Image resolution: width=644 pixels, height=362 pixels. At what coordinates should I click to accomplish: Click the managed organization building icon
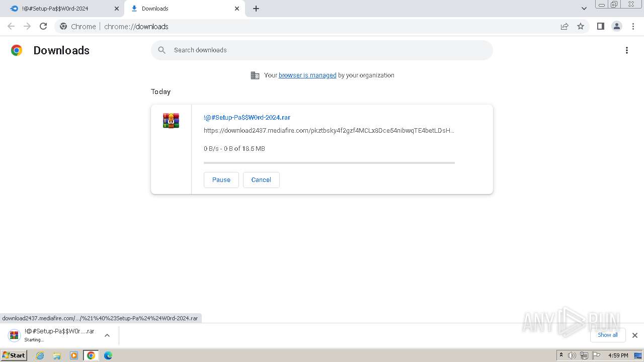click(255, 75)
